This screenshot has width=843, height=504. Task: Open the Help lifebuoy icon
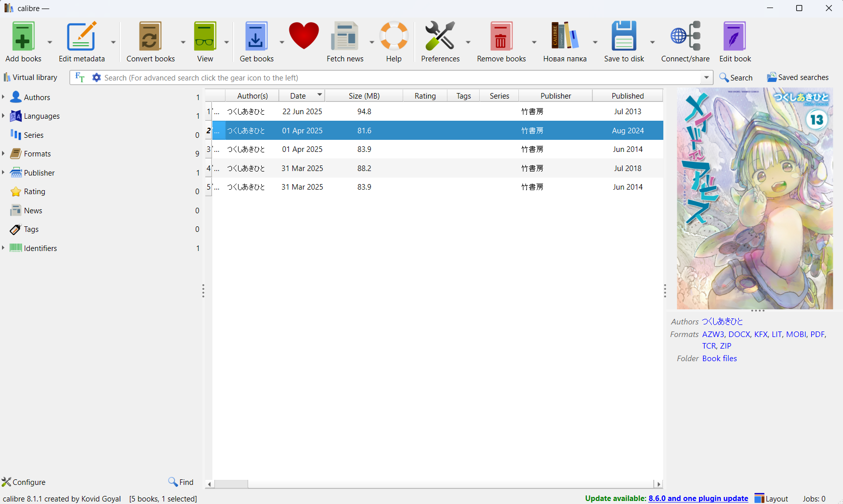[394, 36]
